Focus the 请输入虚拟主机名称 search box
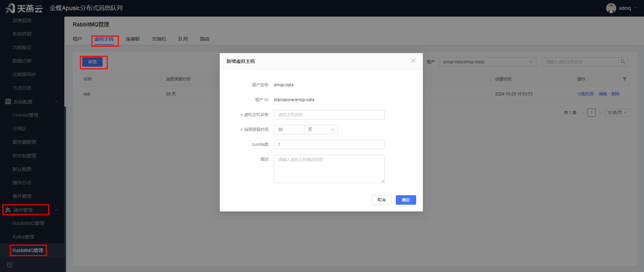The height and width of the screenshot is (272, 644). pos(580,62)
